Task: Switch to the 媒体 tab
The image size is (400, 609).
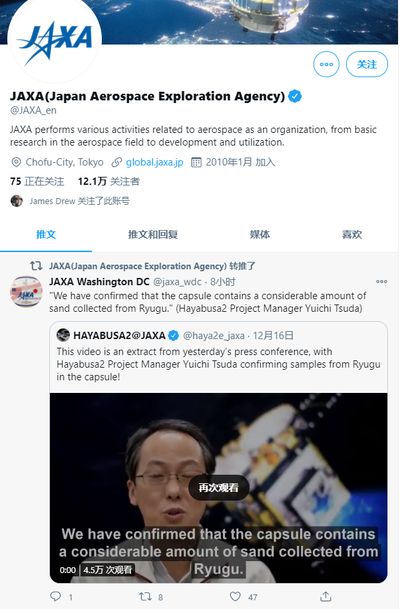Action: point(260,234)
